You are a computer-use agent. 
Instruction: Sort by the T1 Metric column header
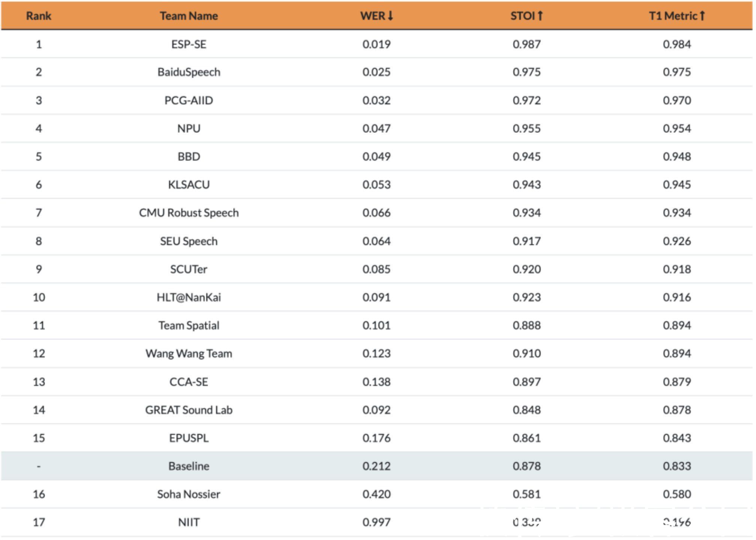pyautogui.click(x=677, y=16)
